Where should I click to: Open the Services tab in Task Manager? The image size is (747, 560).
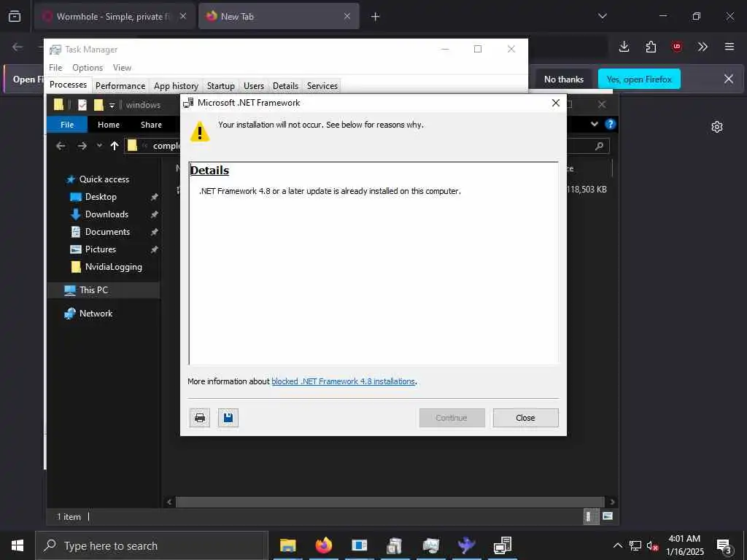click(322, 86)
